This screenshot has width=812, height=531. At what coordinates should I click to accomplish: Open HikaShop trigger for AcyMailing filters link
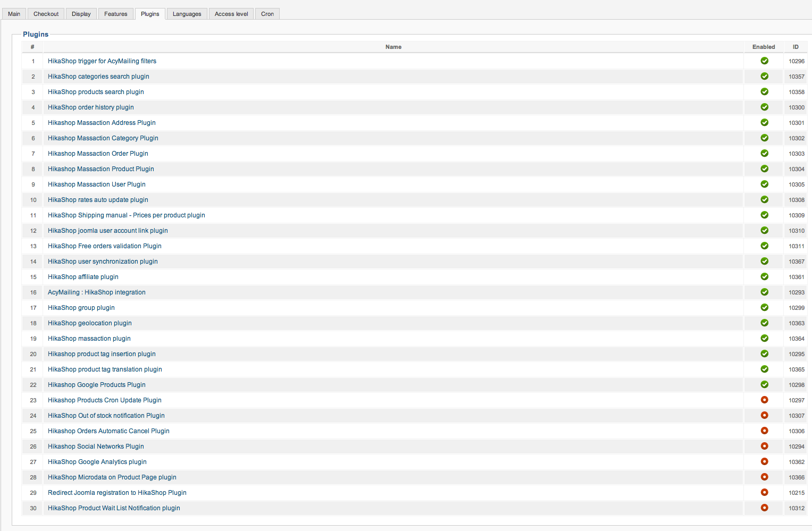tap(102, 61)
